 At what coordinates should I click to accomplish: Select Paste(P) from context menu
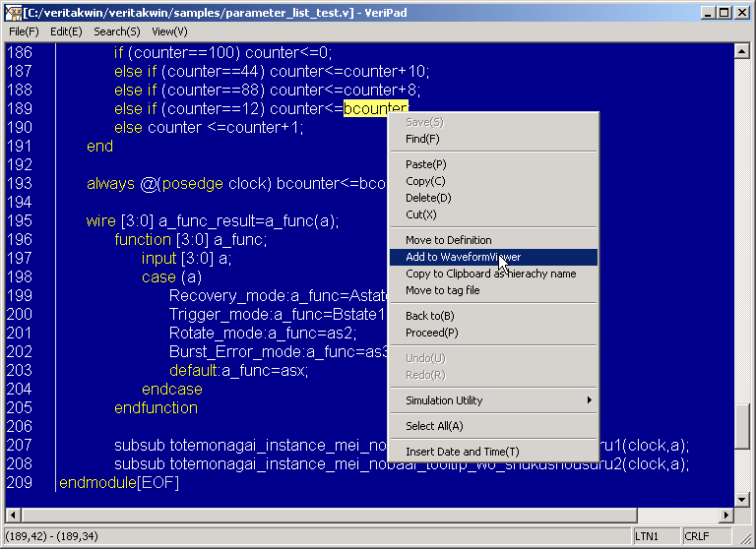pos(425,164)
